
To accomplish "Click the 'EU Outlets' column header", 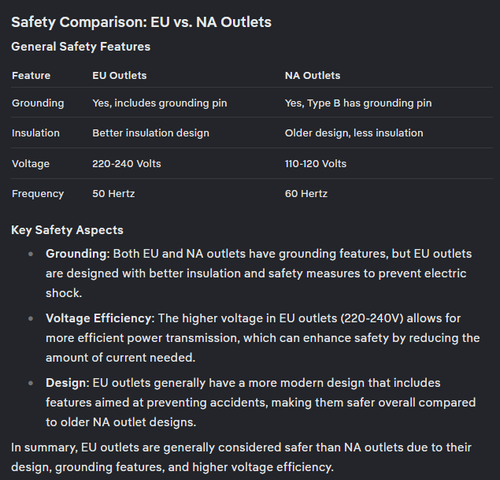I will tap(119, 75).
